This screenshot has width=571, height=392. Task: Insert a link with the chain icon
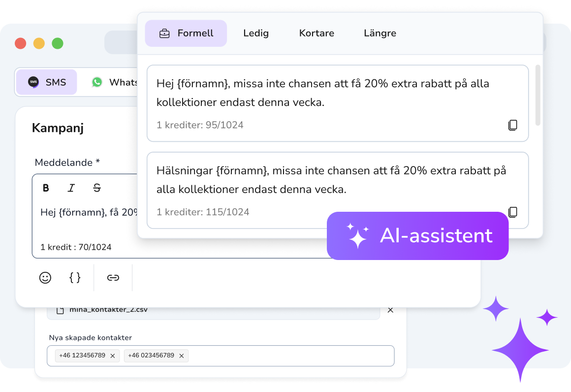tap(113, 278)
